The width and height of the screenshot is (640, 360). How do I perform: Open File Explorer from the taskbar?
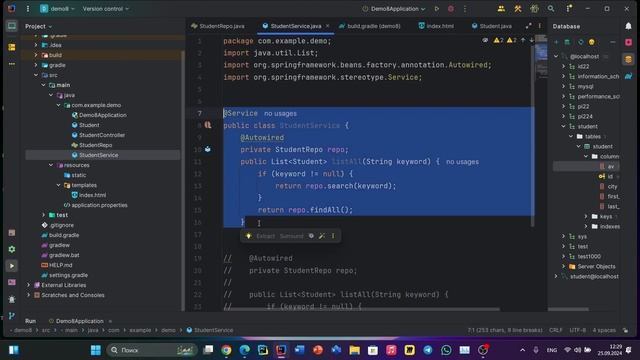coord(354,350)
